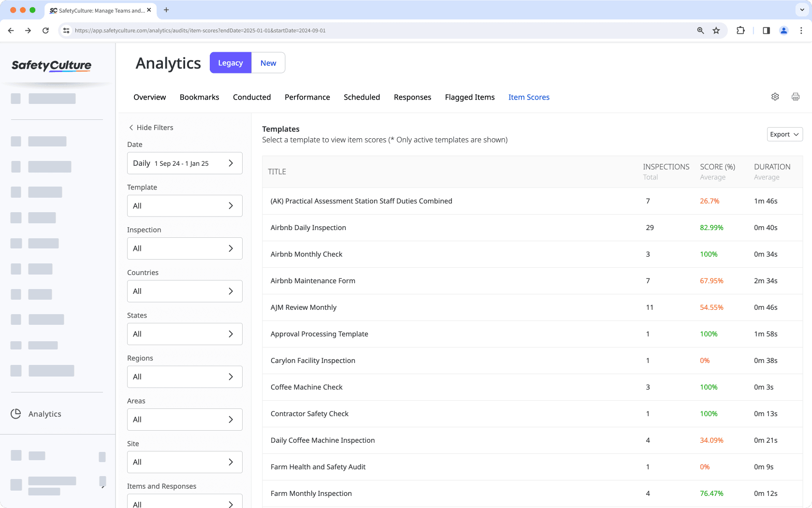812x508 pixels.
Task: Open the Airbnb Daily Inspection template
Action: (x=308, y=228)
